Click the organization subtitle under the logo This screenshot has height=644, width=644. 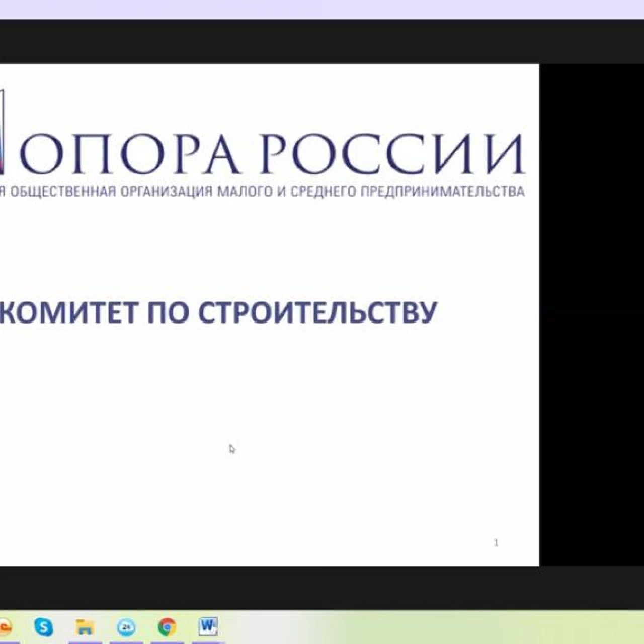click(262, 192)
